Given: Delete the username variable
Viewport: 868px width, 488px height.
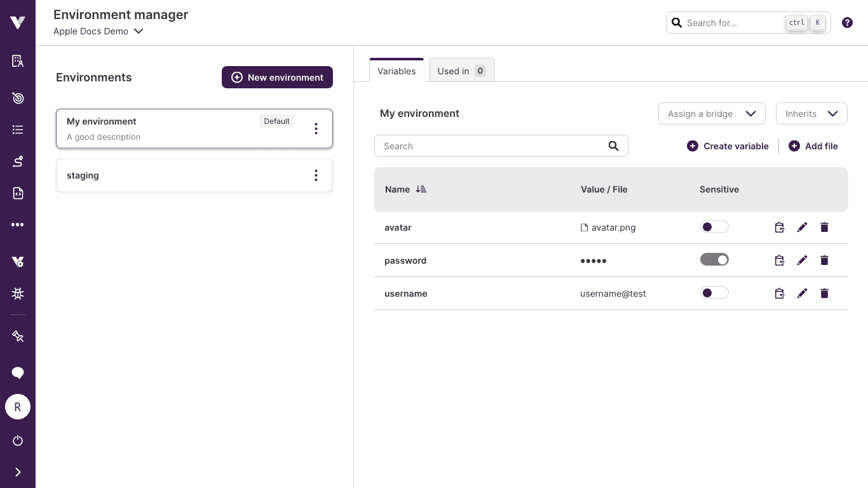Looking at the screenshot, I should (x=824, y=293).
